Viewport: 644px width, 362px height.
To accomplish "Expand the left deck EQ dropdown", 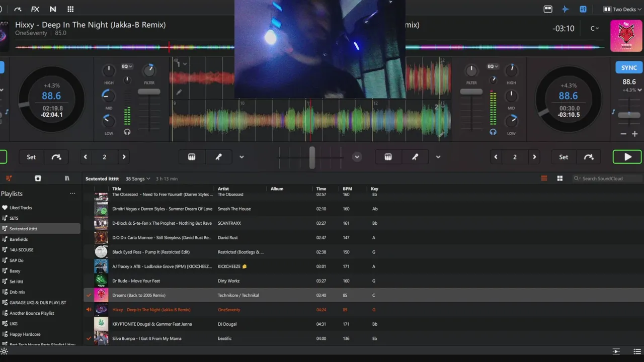I will [127, 66].
